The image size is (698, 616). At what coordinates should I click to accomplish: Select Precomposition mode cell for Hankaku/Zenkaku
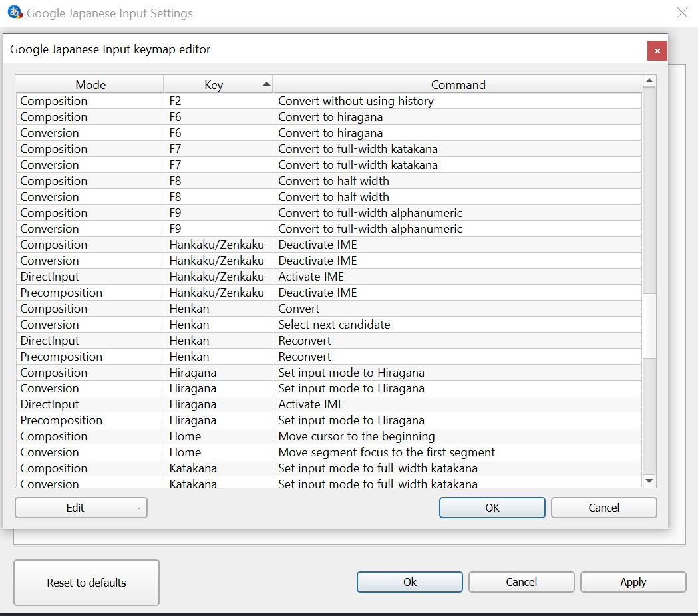90,293
